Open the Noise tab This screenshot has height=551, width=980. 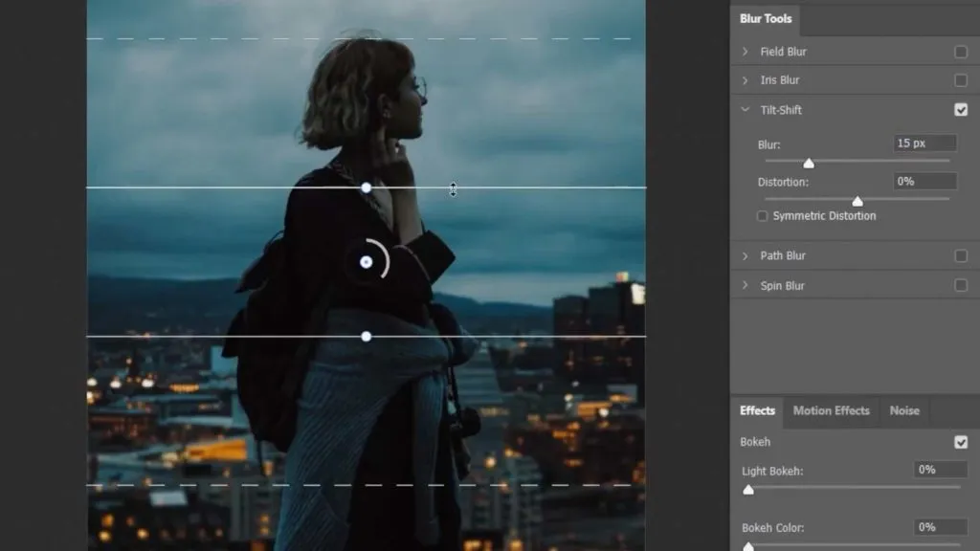tap(903, 410)
